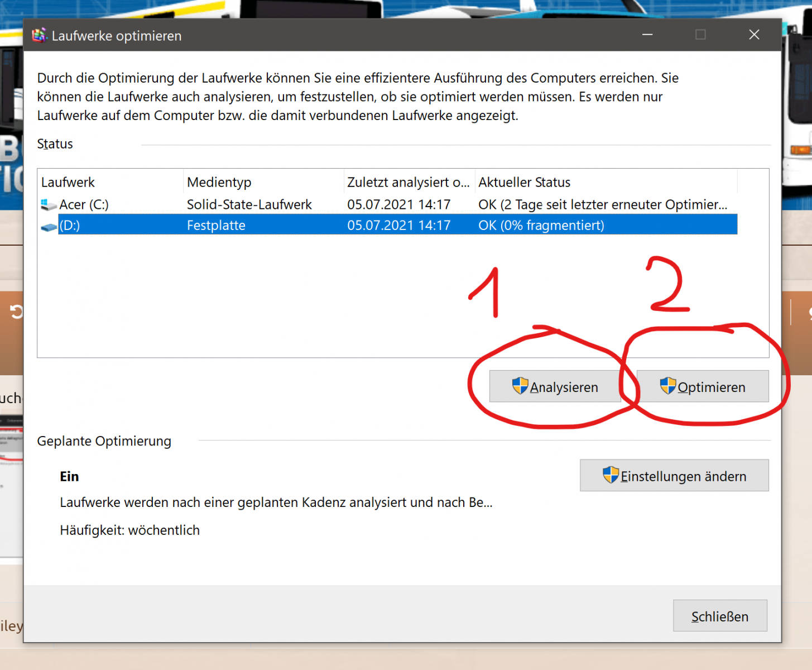Sort by the Medientyp column header
The width and height of the screenshot is (812, 670).
pyautogui.click(x=219, y=183)
